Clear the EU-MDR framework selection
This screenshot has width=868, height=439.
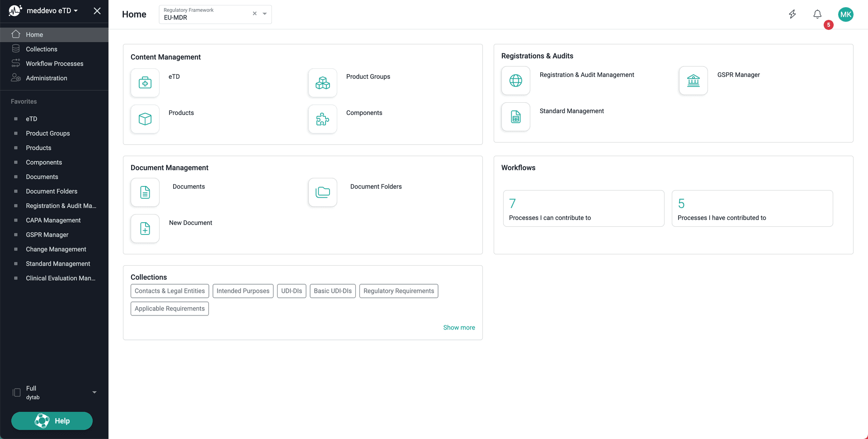[x=255, y=14]
